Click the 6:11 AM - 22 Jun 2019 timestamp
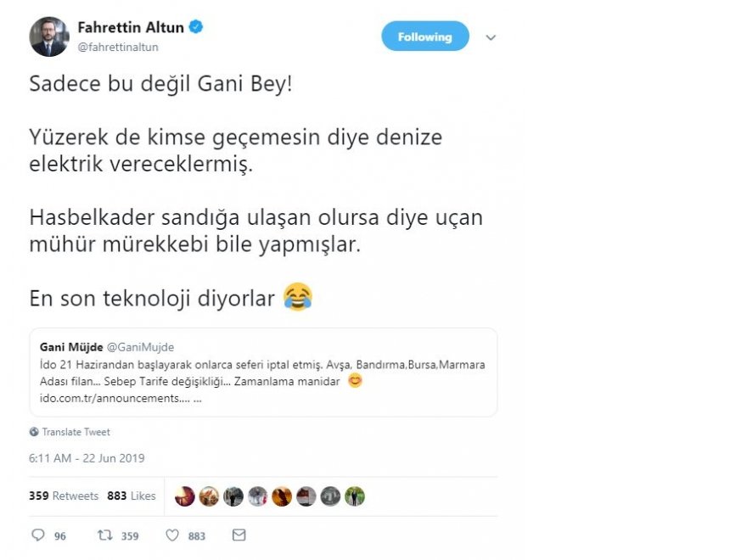Viewport: 747px width, 560px height. coord(87,458)
